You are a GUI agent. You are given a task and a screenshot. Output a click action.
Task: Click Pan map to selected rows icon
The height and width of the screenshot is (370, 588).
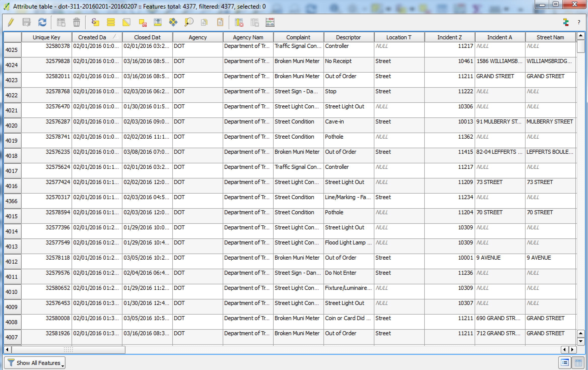tap(173, 22)
